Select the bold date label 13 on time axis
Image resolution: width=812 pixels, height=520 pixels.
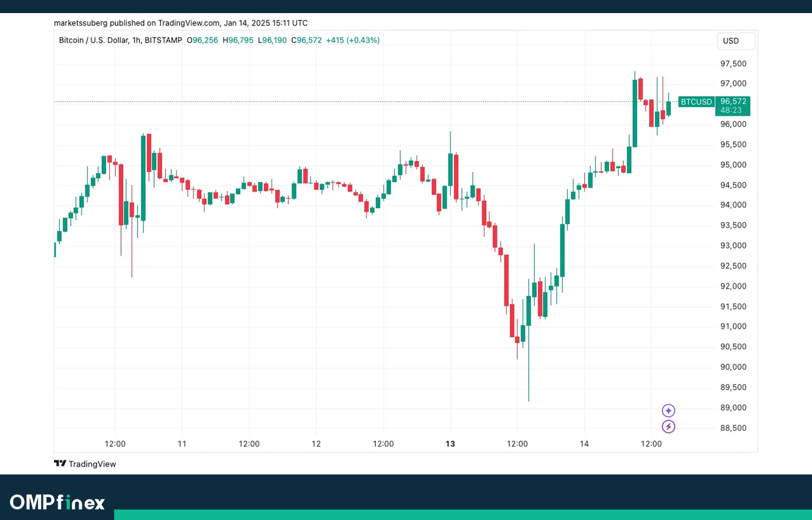pos(450,444)
